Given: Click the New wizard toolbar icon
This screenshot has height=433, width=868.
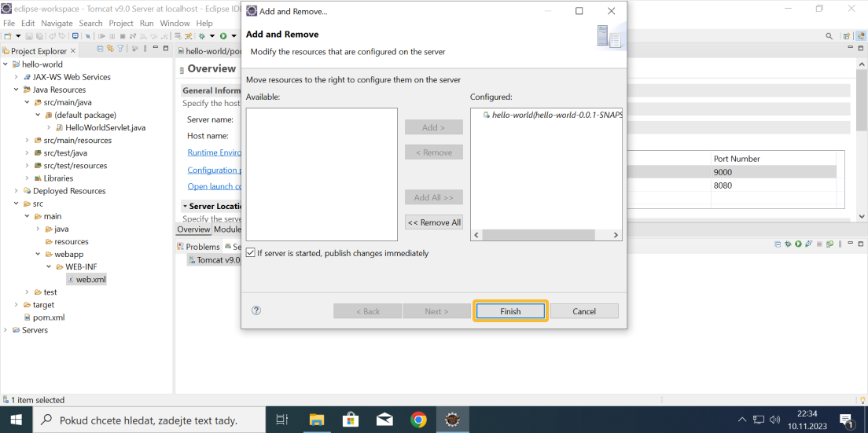Looking at the screenshot, I should coord(8,36).
